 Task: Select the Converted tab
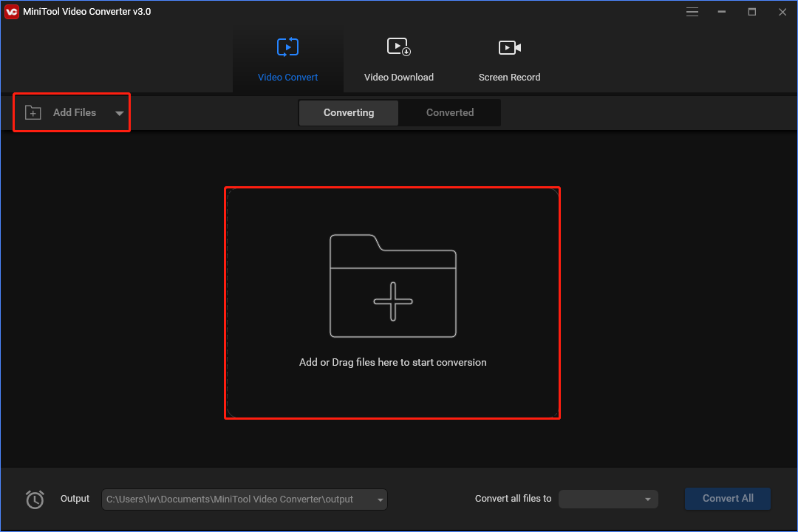pos(450,112)
